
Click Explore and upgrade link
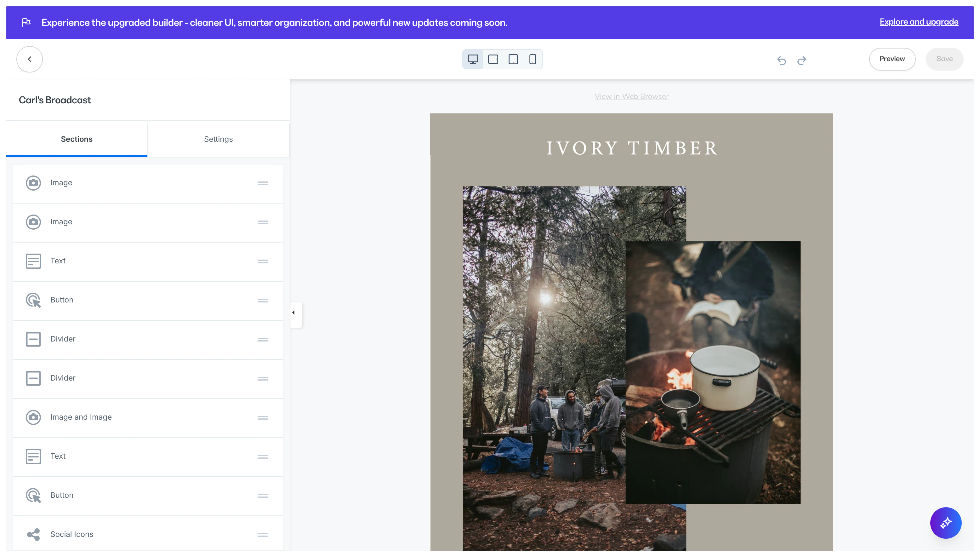pyautogui.click(x=919, y=22)
